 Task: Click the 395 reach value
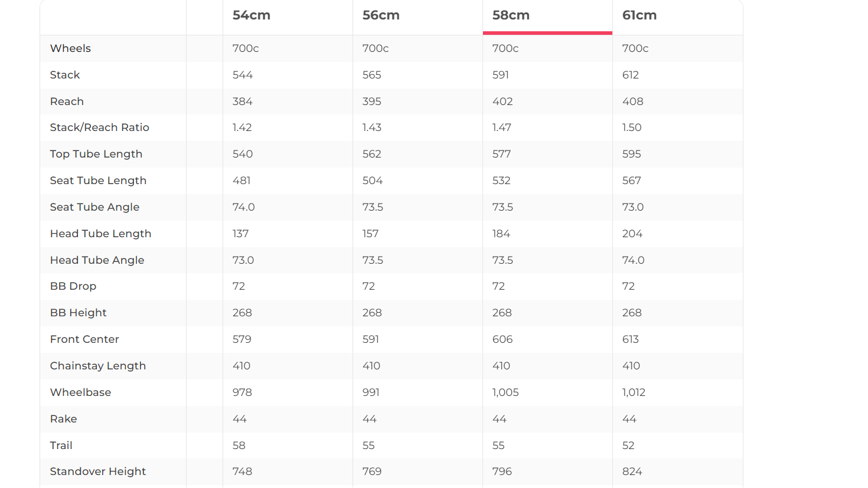click(372, 101)
